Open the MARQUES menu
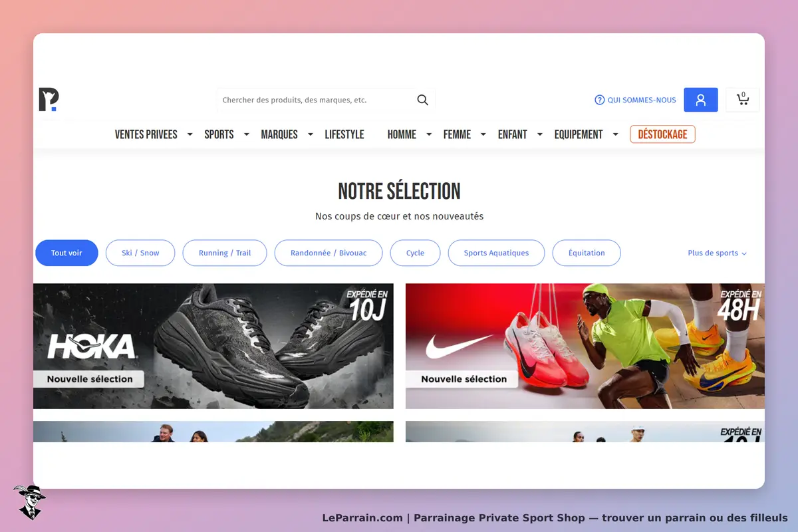This screenshot has width=798, height=532. tap(279, 134)
